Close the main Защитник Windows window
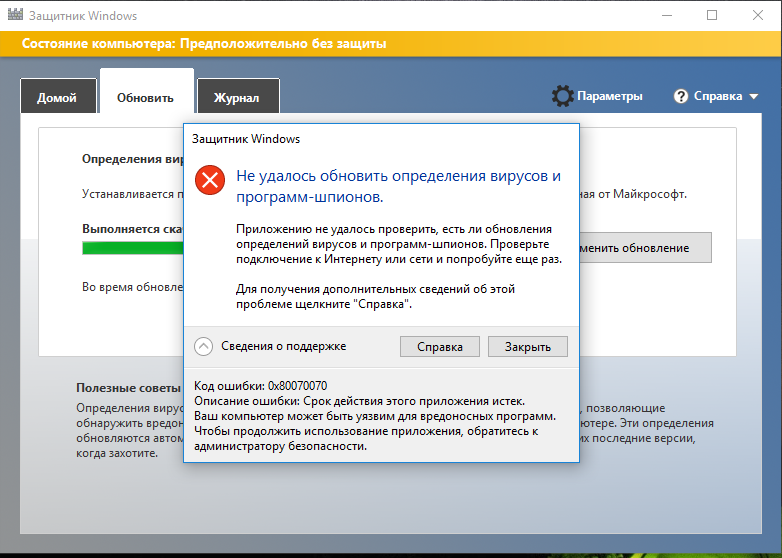782x558 pixels. click(x=758, y=15)
